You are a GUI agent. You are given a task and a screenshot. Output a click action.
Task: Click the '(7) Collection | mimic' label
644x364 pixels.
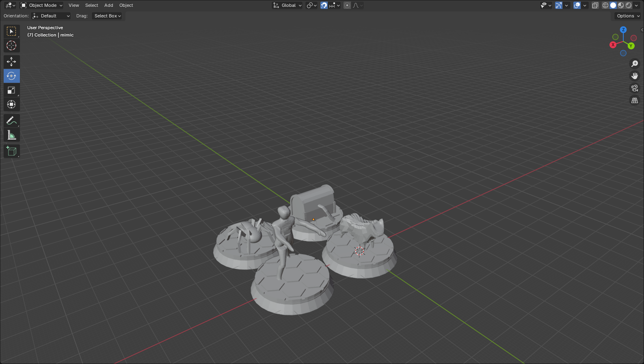pos(50,35)
